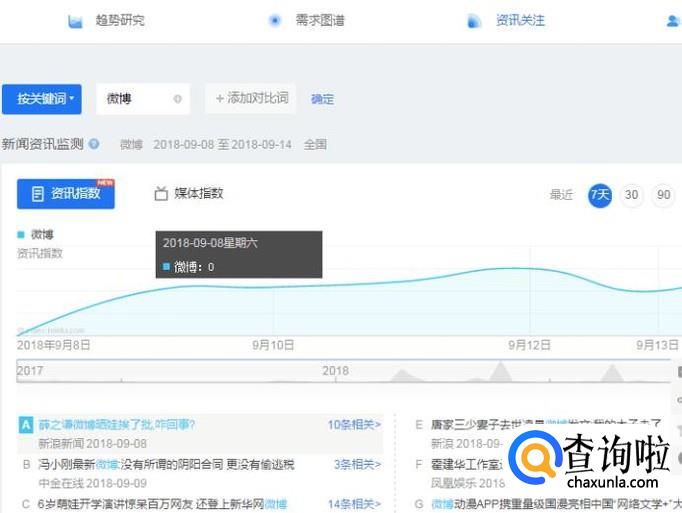Screen dimensions: 682x513
Task: Click the A badge of first headline
Action: (26, 425)
